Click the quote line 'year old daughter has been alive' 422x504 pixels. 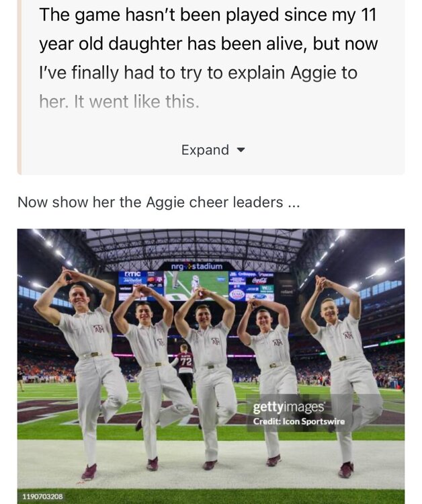point(208,44)
